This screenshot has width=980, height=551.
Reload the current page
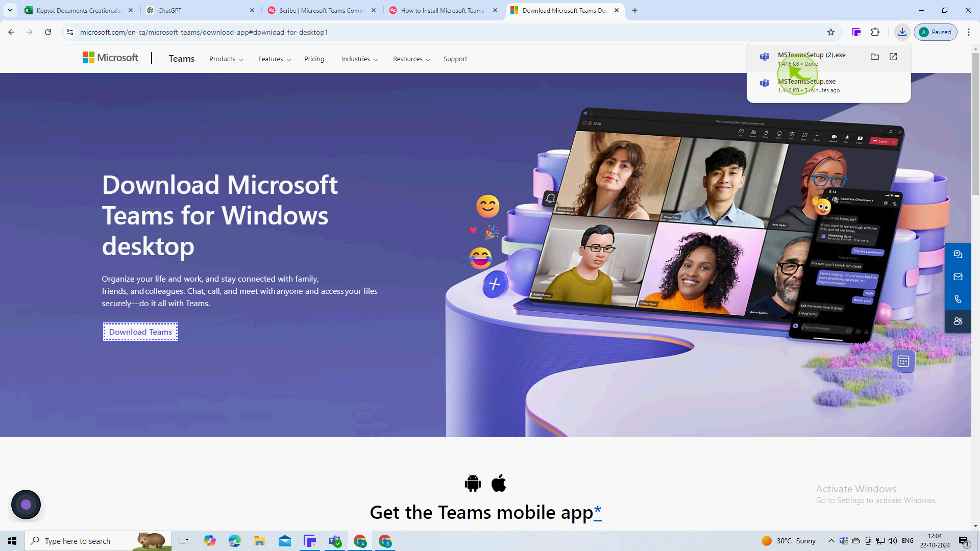tap(48, 32)
